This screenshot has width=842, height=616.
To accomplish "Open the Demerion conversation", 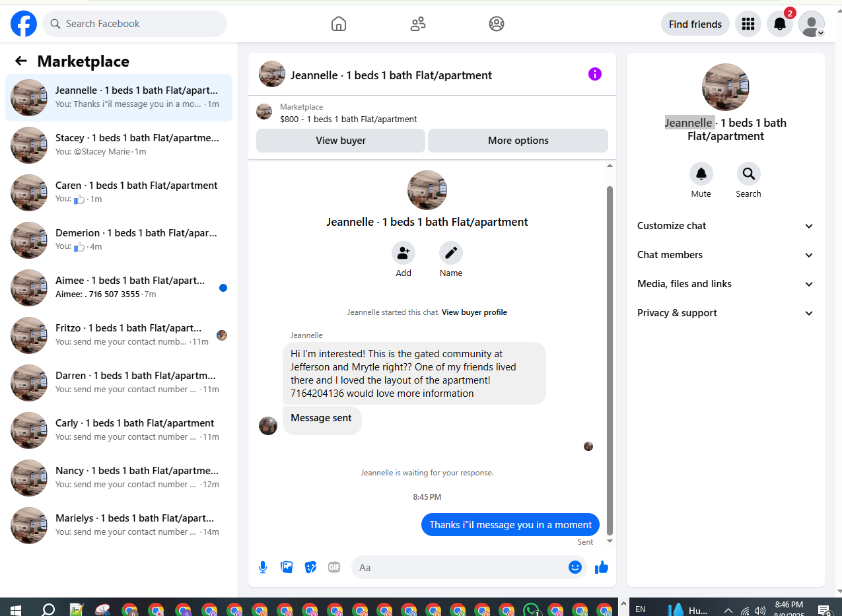I will 119,240.
